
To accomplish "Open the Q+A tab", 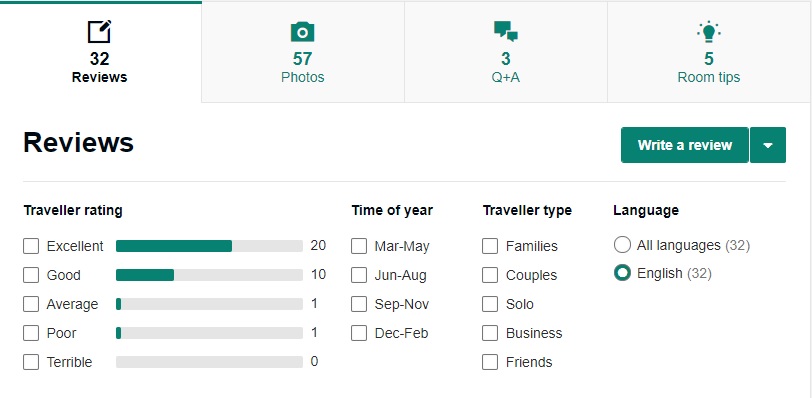I will coord(506,52).
